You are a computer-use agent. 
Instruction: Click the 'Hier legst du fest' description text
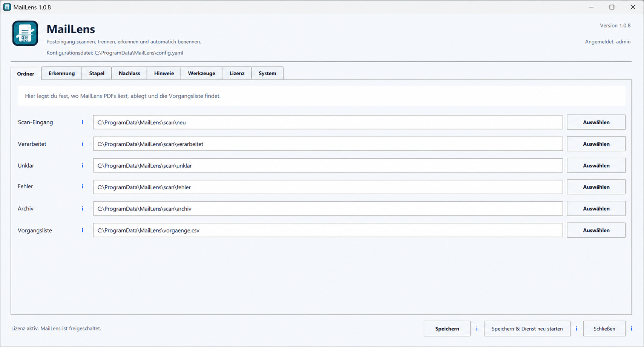coord(123,96)
